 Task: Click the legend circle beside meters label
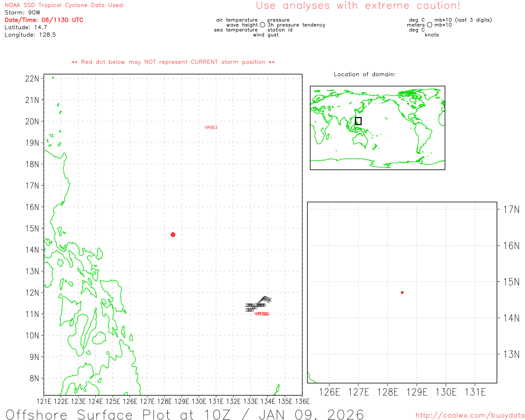(x=429, y=25)
